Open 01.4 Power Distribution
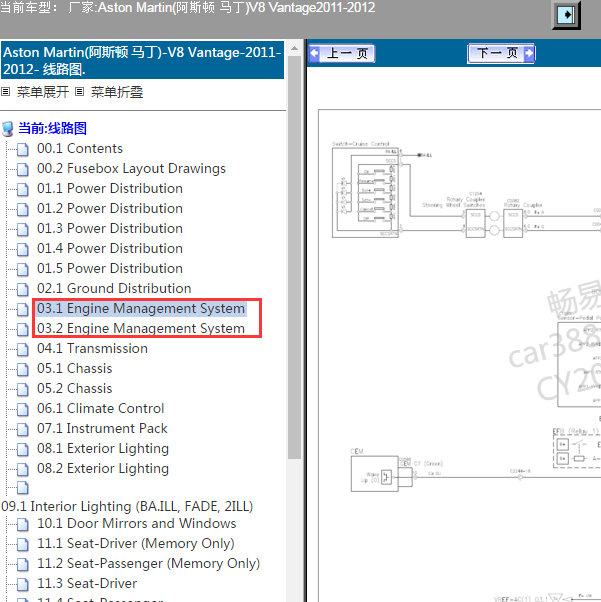Viewport: 601px width, 602px height. pos(110,248)
